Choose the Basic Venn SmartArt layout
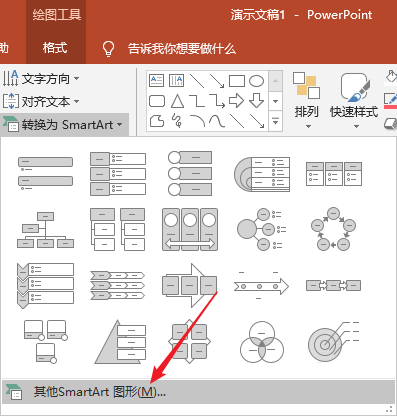 tap(262, 342)
